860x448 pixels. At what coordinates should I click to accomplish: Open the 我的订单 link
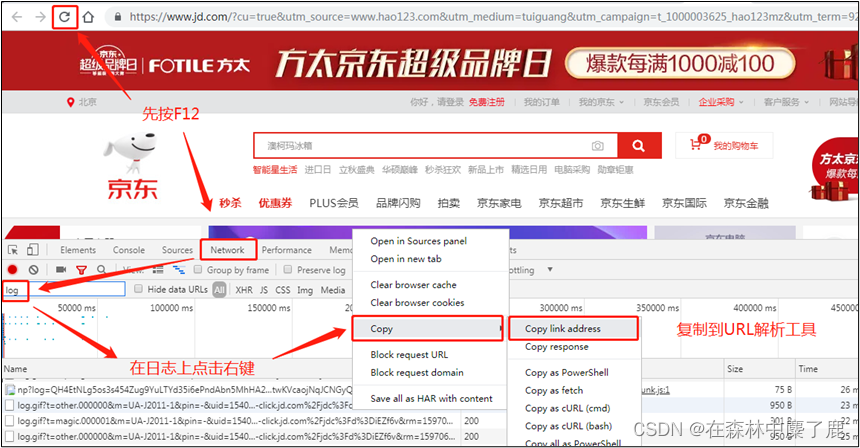pyautogui.click(x=541, y=102)
